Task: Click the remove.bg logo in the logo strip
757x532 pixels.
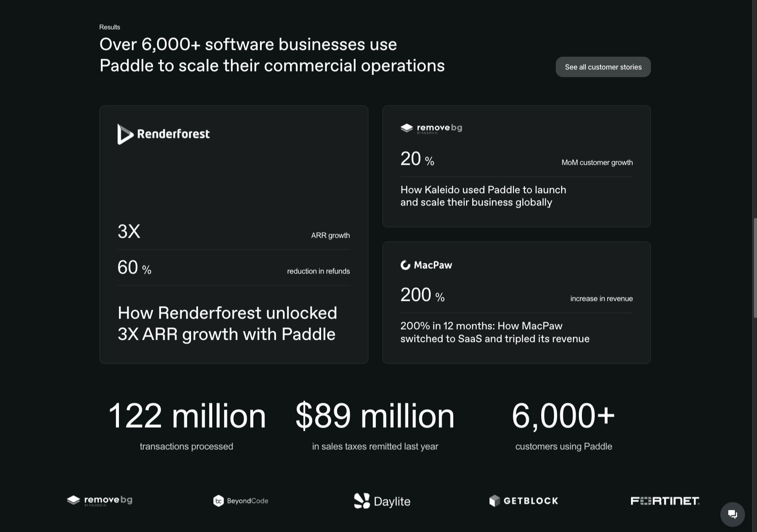Action: (x=99, y=500)
